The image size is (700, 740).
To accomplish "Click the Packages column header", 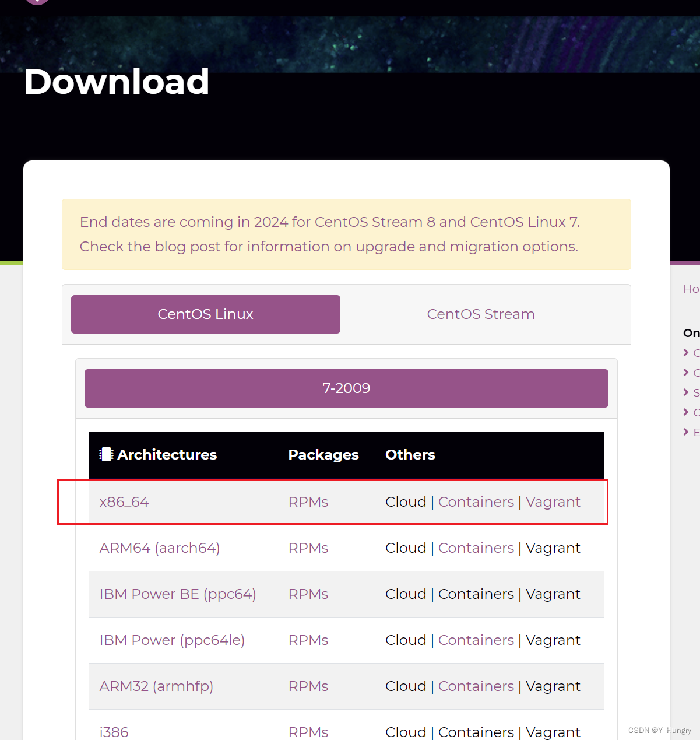I will click(x=323, y=455).
